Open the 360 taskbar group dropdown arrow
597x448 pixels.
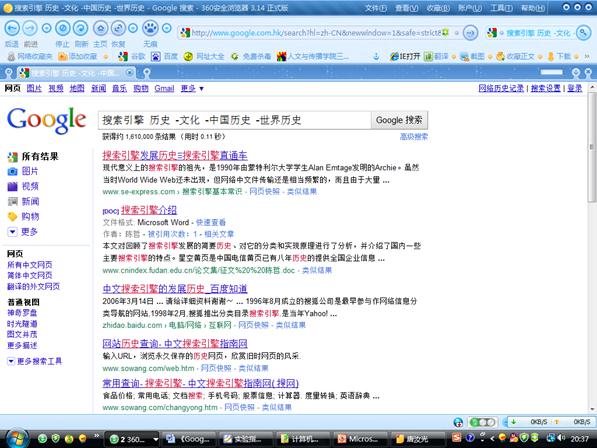155,439
